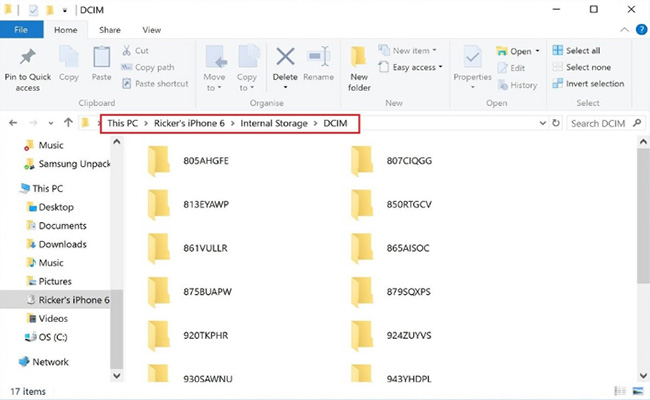The width and height of the screenshot is (650, 400).
Task: Select Network in navigation pane
Action: pos(44,362)
